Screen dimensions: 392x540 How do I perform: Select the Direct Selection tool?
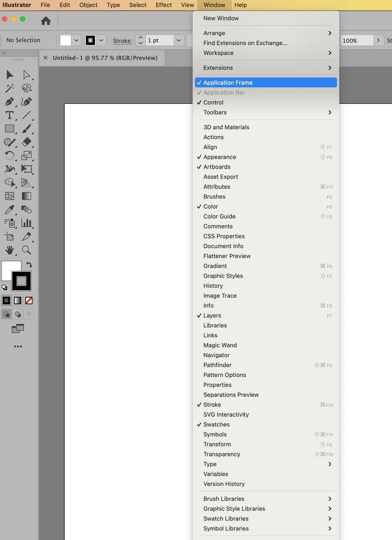coord(26,75)
